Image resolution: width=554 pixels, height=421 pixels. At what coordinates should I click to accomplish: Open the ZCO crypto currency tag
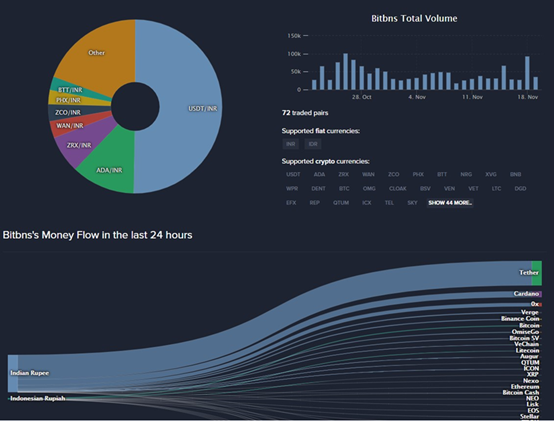394,174
